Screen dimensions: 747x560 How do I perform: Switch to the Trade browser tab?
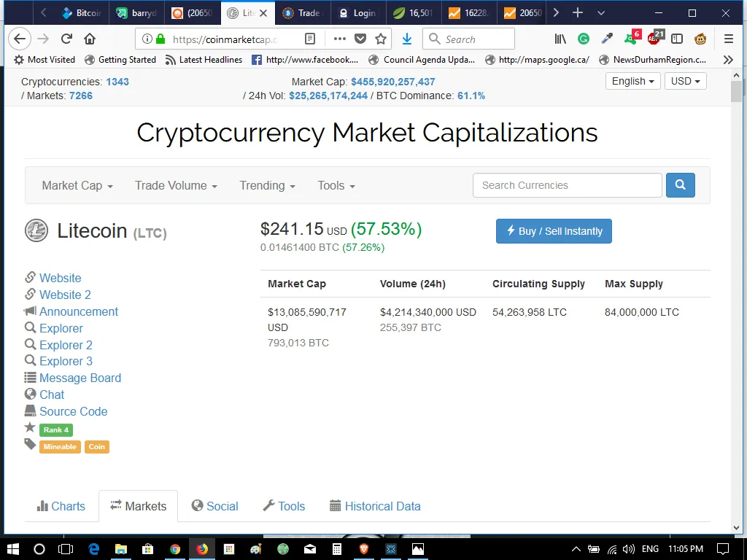pyautogui.click(x=303, y=13)
